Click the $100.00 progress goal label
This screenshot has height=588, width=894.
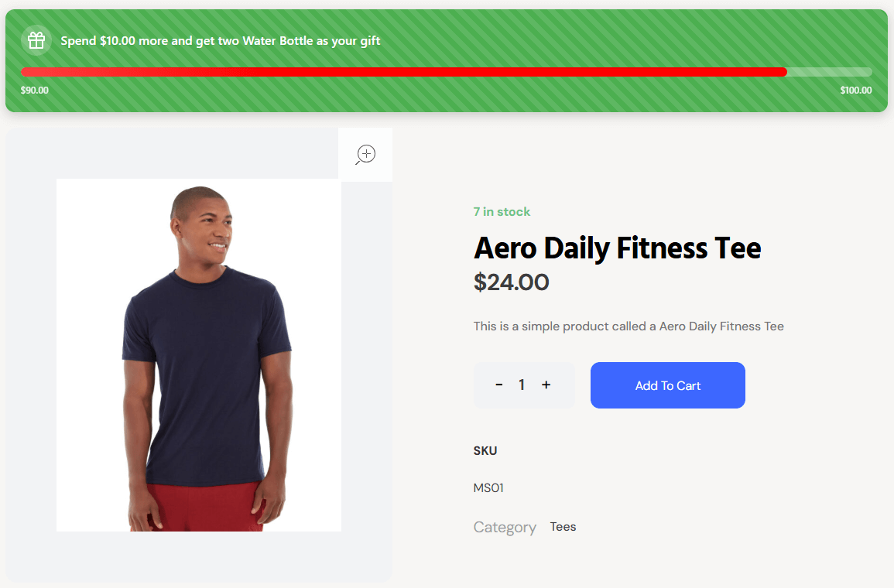855,91
